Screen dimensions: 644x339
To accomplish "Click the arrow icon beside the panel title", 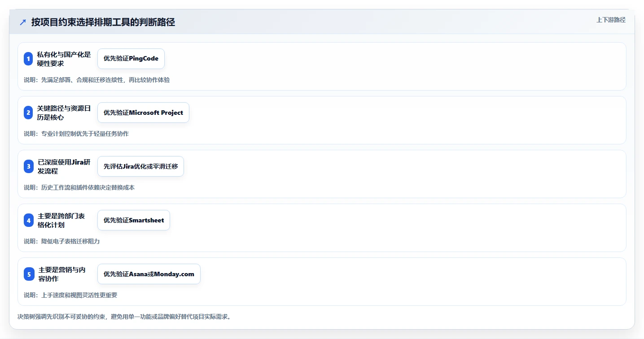I will point(23,22).
